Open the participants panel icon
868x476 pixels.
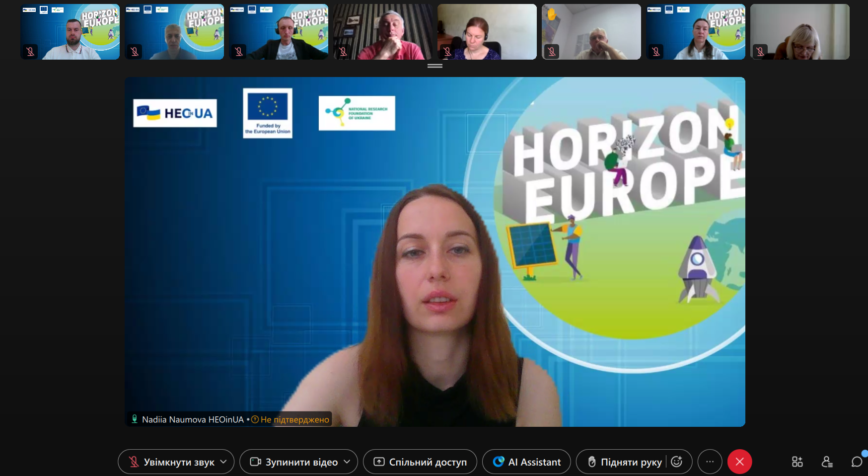pyautogui.click(x=827, y=462)
